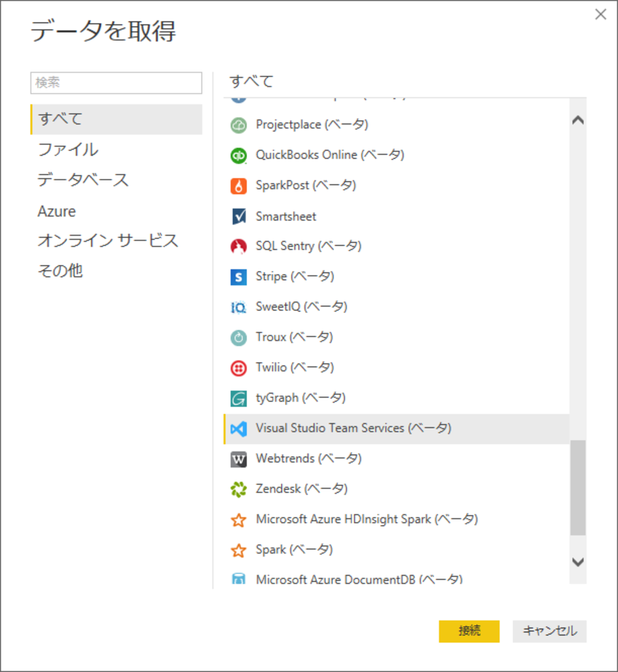Click the SweetIQ icon
Screen dimensions: 618x672
coord(239,307)
